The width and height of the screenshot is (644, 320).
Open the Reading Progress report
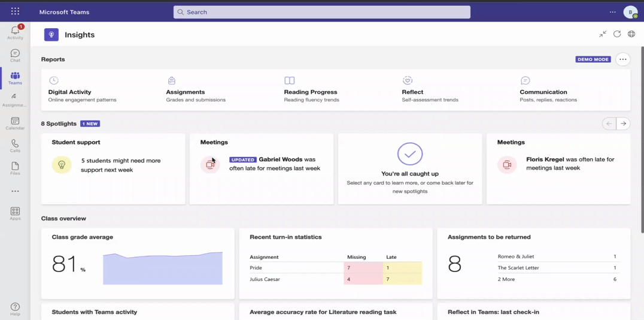(310, 92)
